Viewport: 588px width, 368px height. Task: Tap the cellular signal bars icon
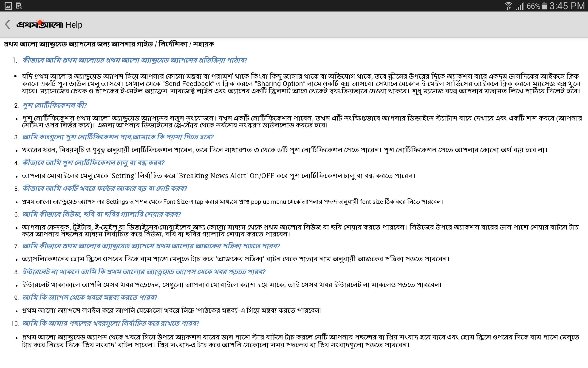[520, 6]
